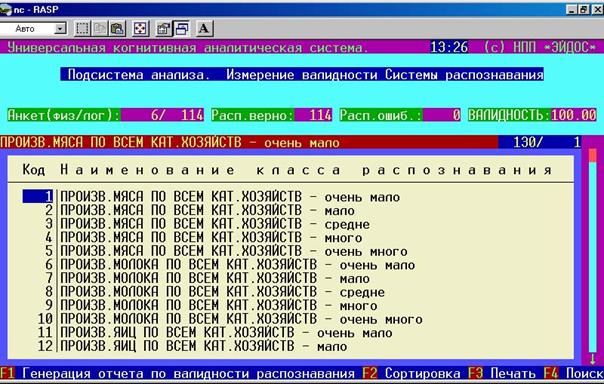Click the 'Расп.верно:' green label
Image resolution: width=604 pixels, height=384 pixels.
tap(253, 115)
